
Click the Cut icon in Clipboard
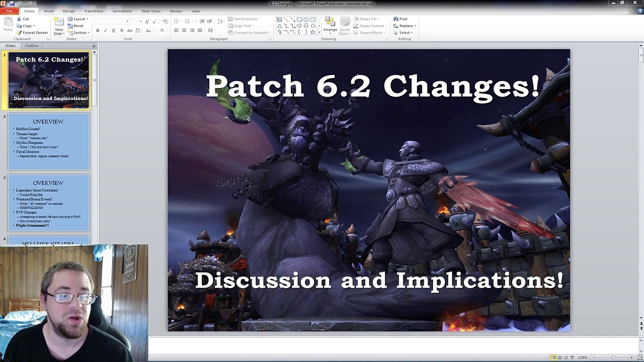[19, 19]
